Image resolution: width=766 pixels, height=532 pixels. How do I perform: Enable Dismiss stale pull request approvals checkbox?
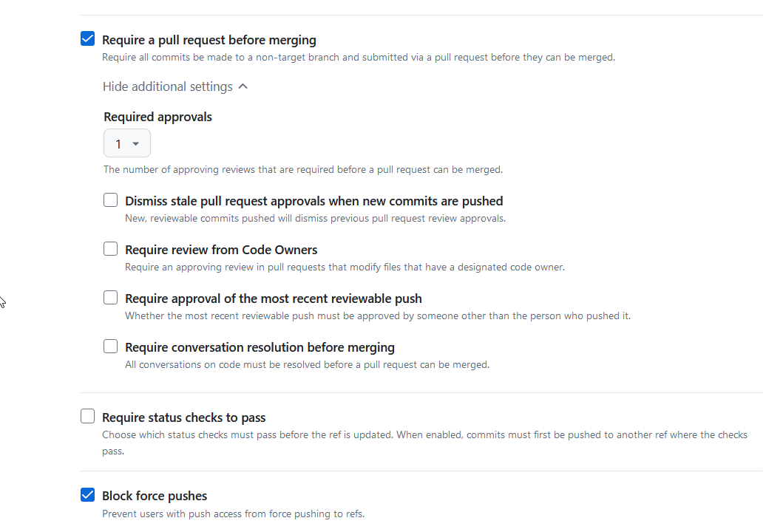coord(111,200)
